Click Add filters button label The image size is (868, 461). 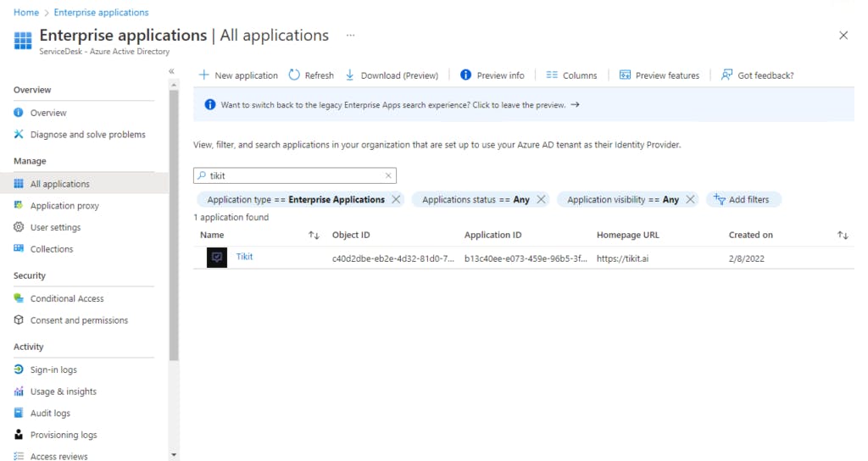(748, 199)
